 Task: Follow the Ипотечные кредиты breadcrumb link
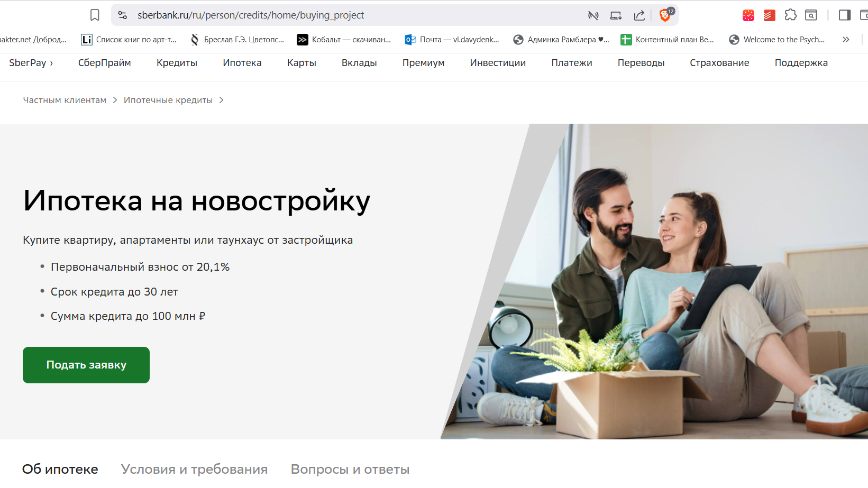pyautogui.click(x=168, y=100)
